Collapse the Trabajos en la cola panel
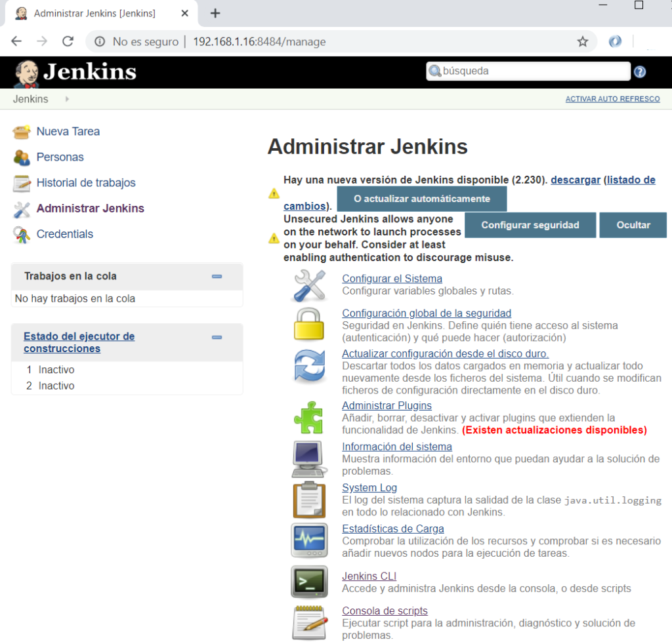672x642 pixels. point(217,276)
